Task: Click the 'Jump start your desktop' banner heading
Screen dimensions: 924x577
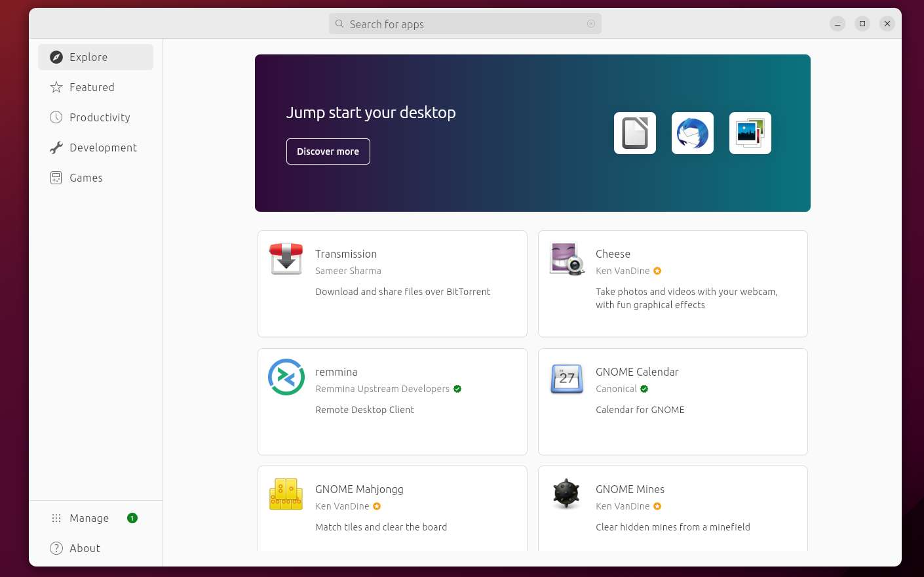Action: [371, 113]
